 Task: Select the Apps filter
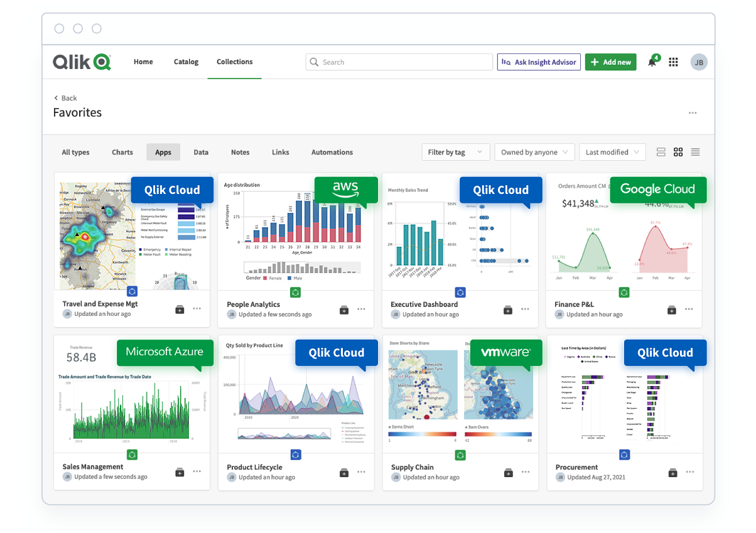[163, 152]
